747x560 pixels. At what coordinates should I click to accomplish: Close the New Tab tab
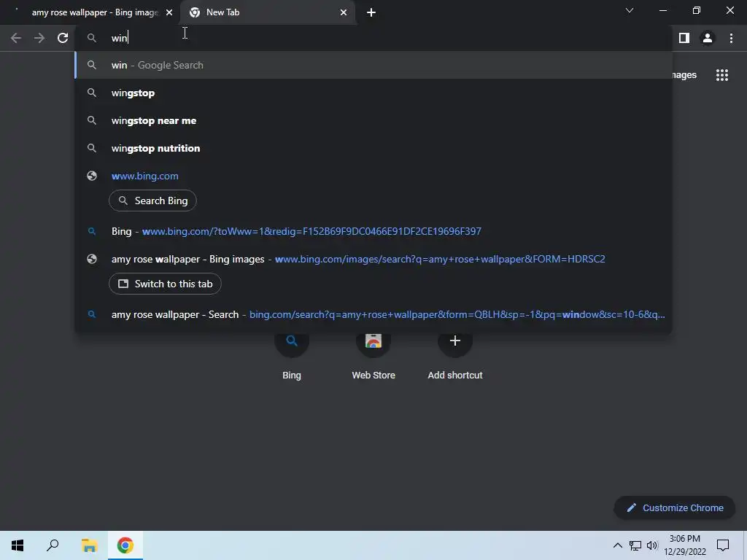tap(344, 12)
